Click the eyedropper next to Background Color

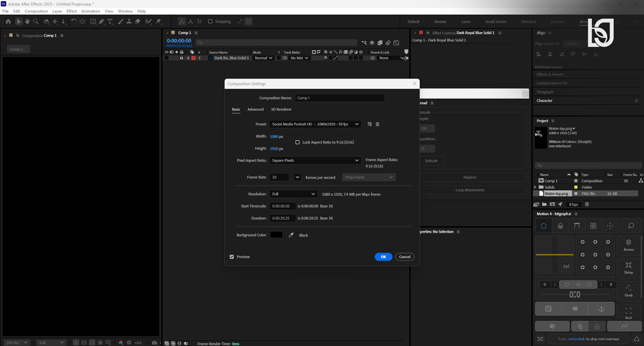click(x=291, y=235)
